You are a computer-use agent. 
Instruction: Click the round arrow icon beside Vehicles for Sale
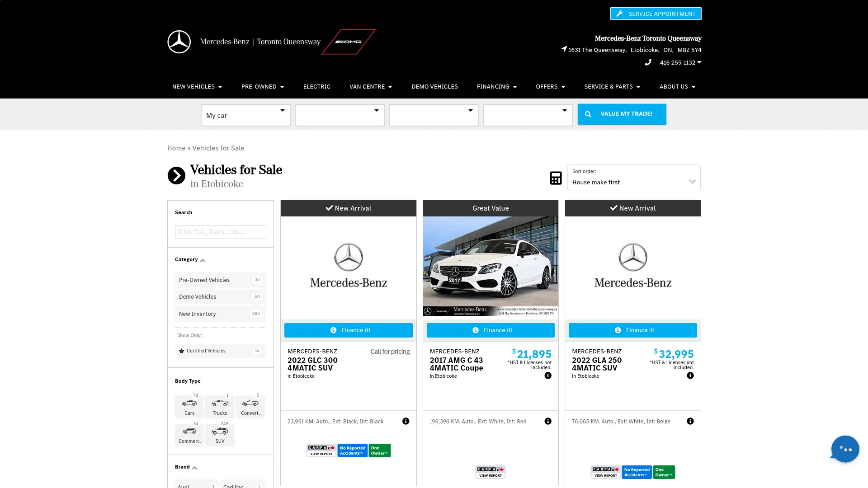click(x=176, y=175)
